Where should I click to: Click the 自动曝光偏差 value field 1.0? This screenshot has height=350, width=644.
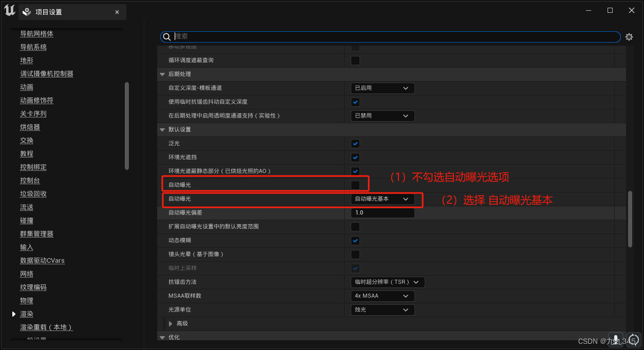tap(382, 213)
